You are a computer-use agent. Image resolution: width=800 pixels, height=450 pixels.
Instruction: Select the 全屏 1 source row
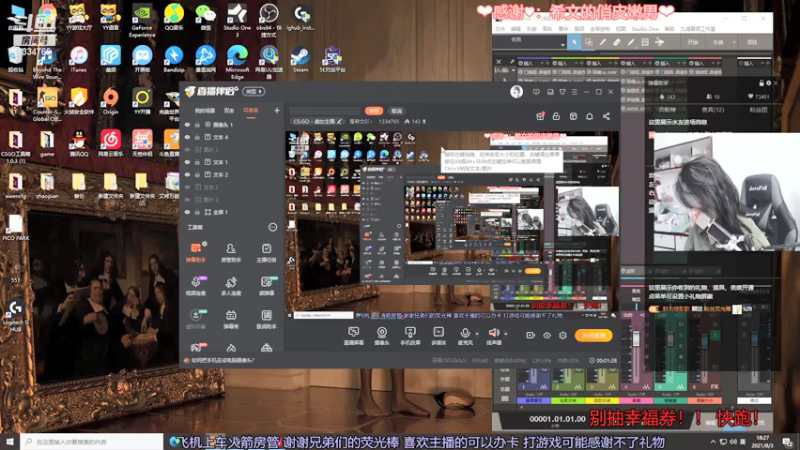coord(231,212)
